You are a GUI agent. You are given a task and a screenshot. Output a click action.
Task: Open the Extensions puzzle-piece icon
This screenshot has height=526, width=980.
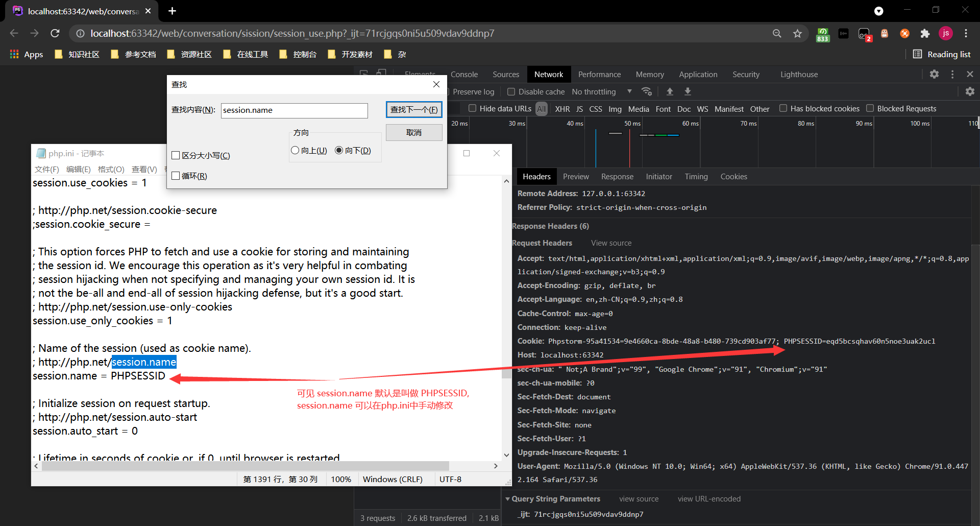pos(925,33)
